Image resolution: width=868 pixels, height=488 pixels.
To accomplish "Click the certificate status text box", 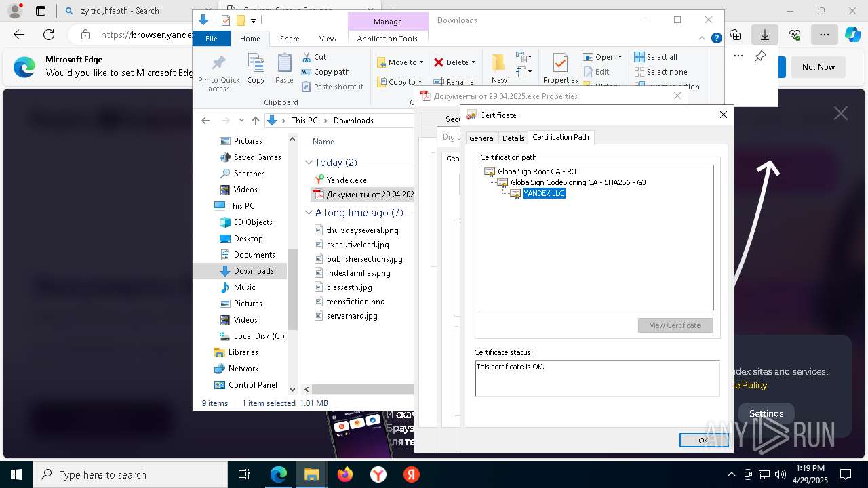I will (597, 378).
